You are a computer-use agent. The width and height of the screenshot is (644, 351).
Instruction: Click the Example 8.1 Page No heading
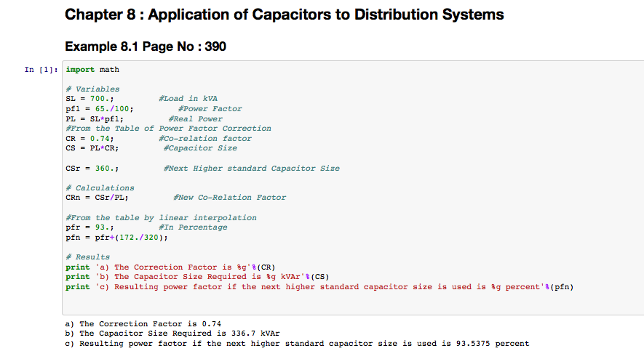coord(146,47)
